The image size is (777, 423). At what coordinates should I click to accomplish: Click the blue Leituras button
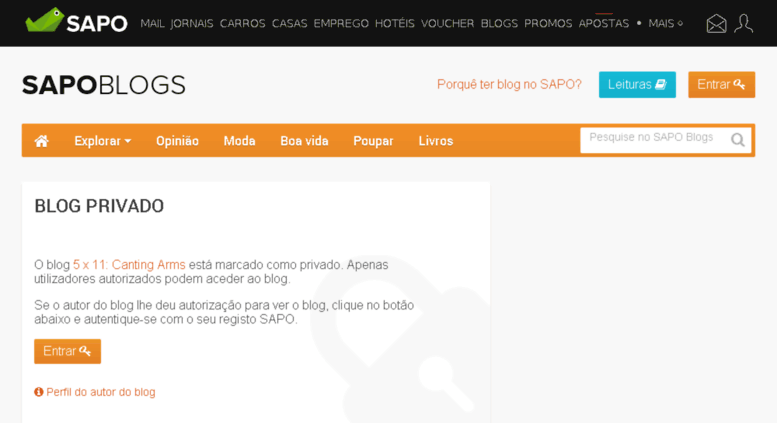(637, 85)
